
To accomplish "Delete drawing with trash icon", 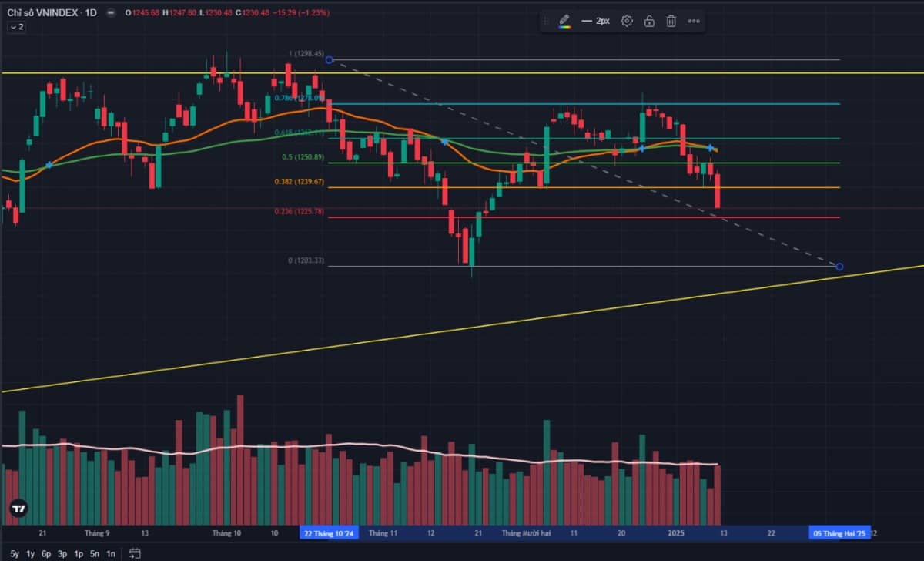I will tap(671, 21).
